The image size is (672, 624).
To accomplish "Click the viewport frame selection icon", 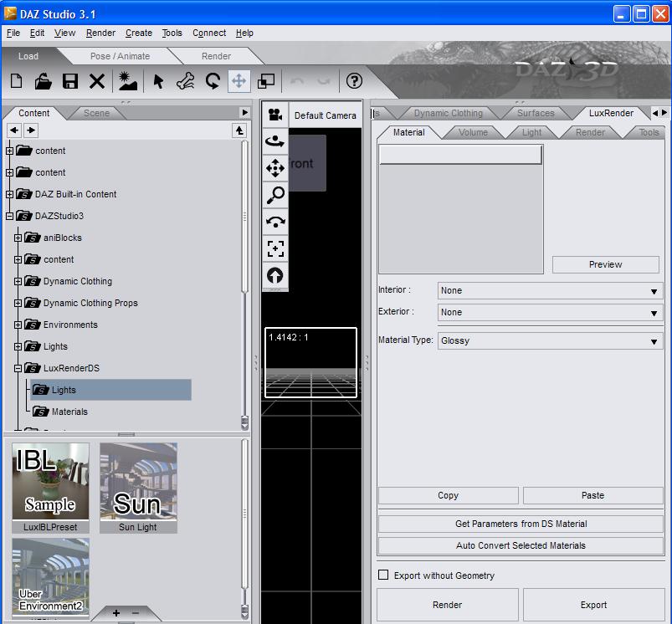I will [275, 248].
